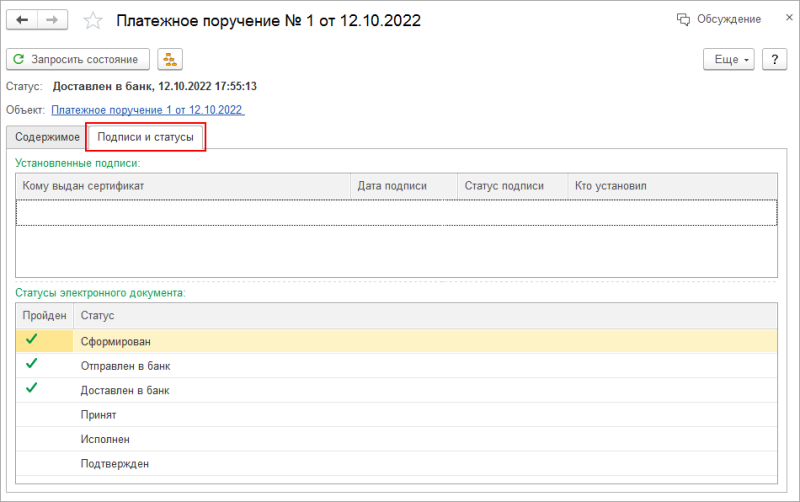Select the Подтвержден status row
This screenshot has height=502, width=800.
[396, 463]
